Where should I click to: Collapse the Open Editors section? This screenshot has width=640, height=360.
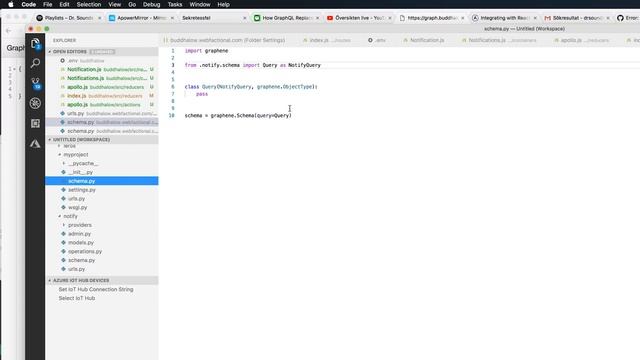pos(50,52)
